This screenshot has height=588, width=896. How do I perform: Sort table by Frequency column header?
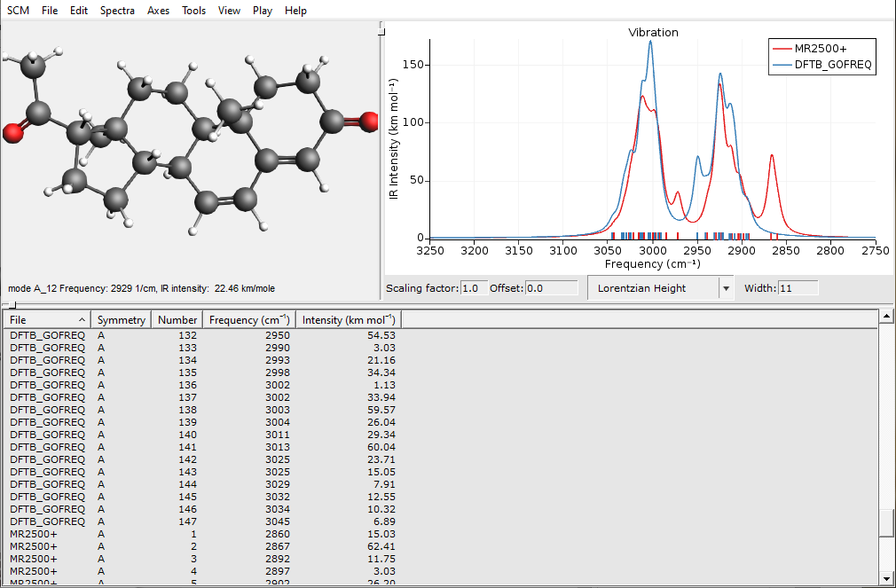[x=249, y=320]
